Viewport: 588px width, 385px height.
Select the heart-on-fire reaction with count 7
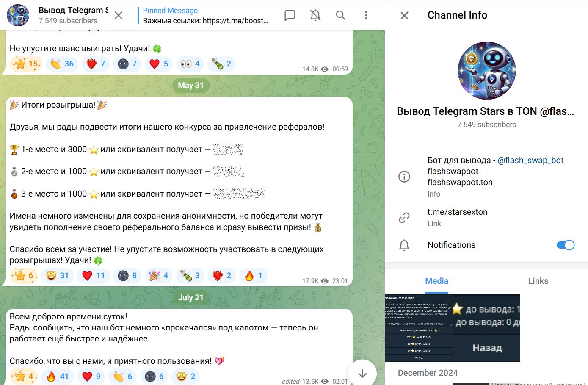[x=96, y=64]
